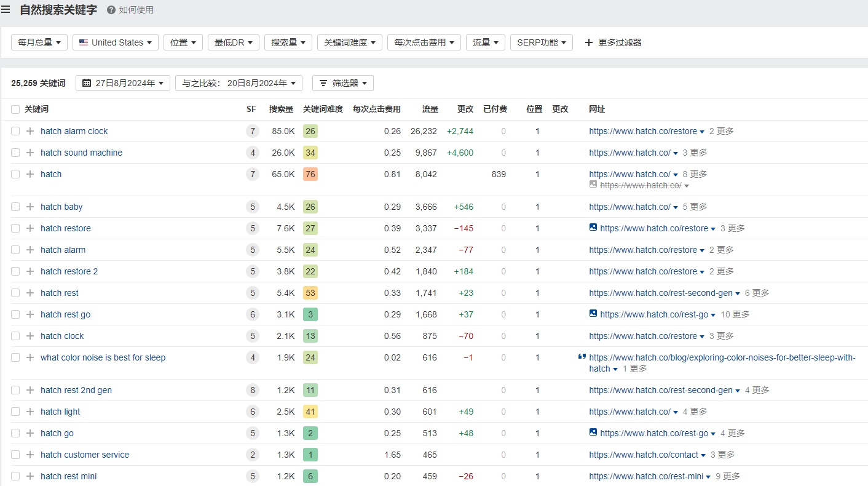
Task: Open the 每月总量 dropdown
Action: click(x=39, y=42)
